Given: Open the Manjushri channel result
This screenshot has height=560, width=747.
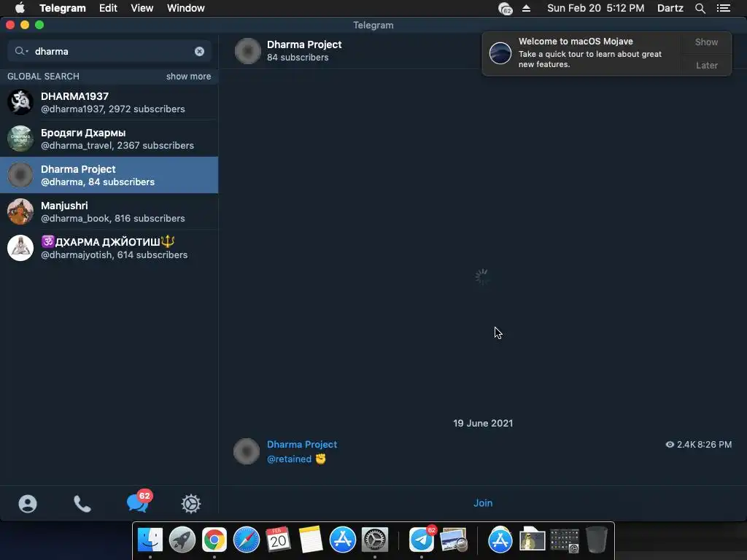Looking at the screenshot, I should point(109,211).
